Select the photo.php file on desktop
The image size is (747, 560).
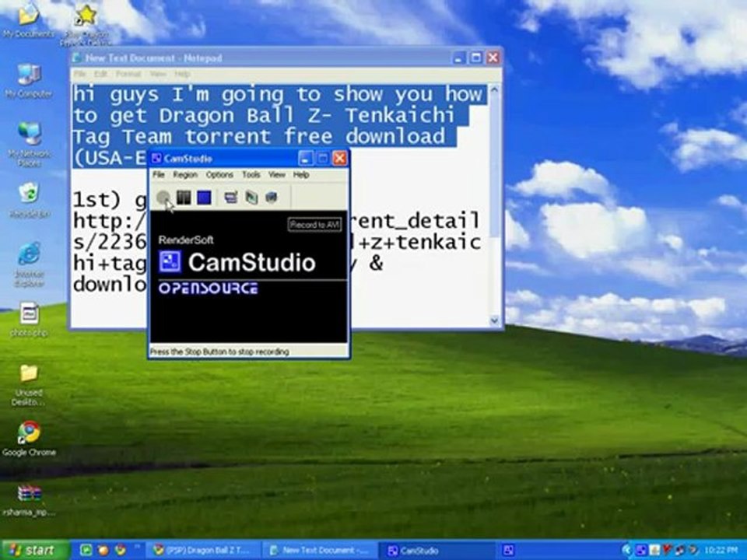(29, 320)
